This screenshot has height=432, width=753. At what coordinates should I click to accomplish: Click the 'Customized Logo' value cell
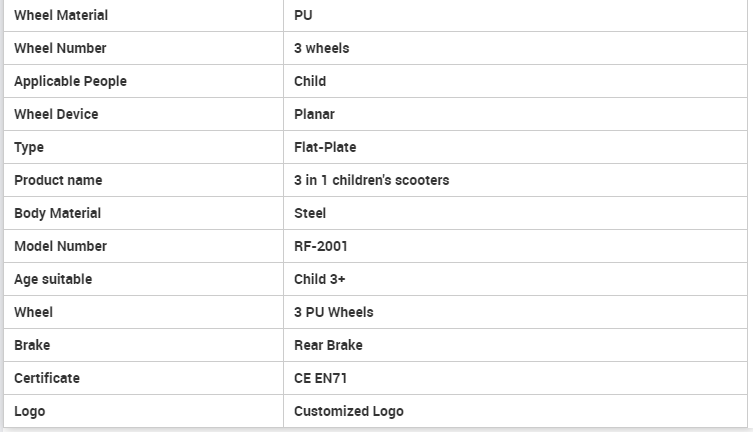(348, 411)
